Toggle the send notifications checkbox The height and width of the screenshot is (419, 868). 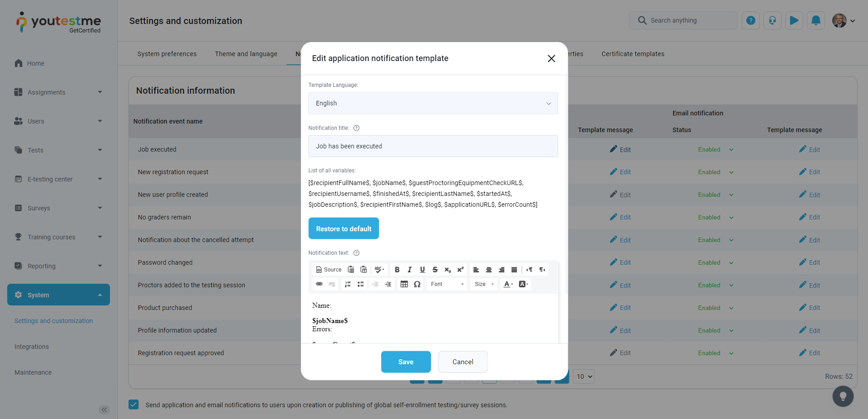133,405
